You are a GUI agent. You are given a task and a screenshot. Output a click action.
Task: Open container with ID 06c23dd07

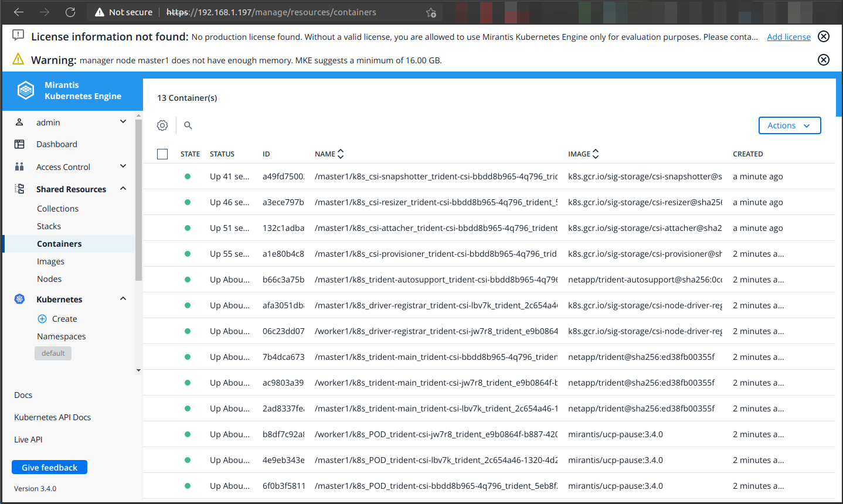click(x=283, y=331)
